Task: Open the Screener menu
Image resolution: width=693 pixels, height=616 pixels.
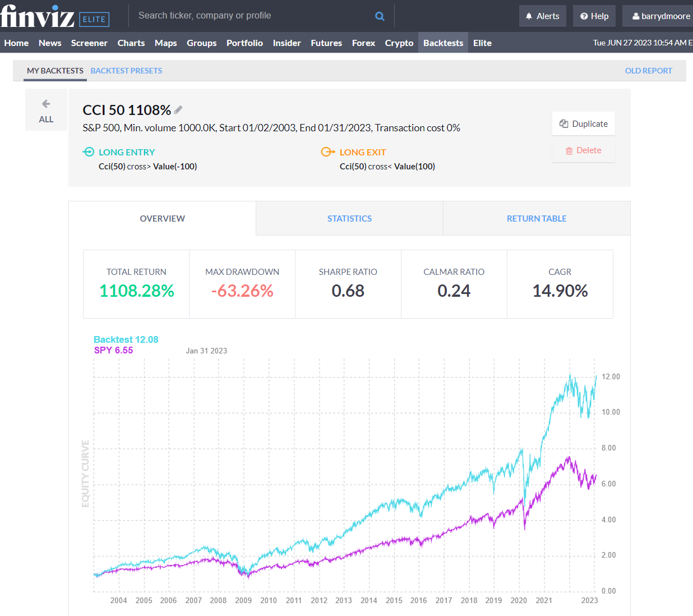Action: pos(89,43)
